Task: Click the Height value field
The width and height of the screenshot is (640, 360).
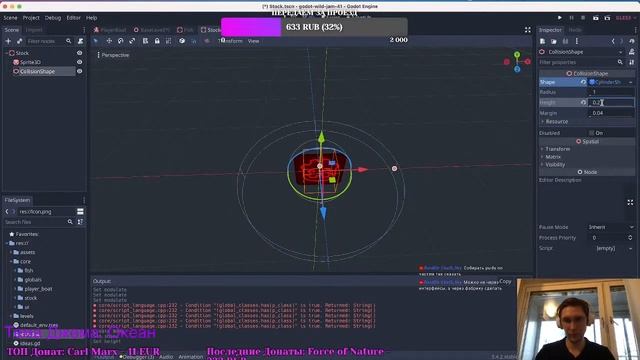Action: point(611,102)
